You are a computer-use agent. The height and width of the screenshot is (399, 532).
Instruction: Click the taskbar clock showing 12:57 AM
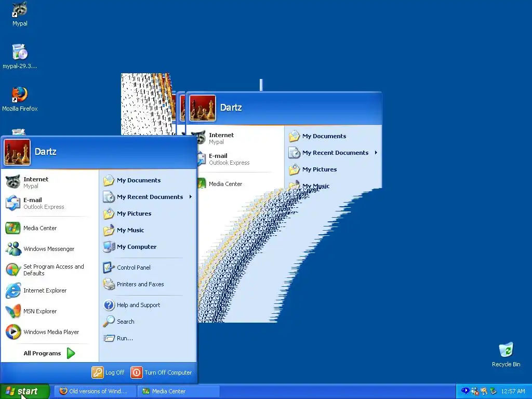point(513,391)
